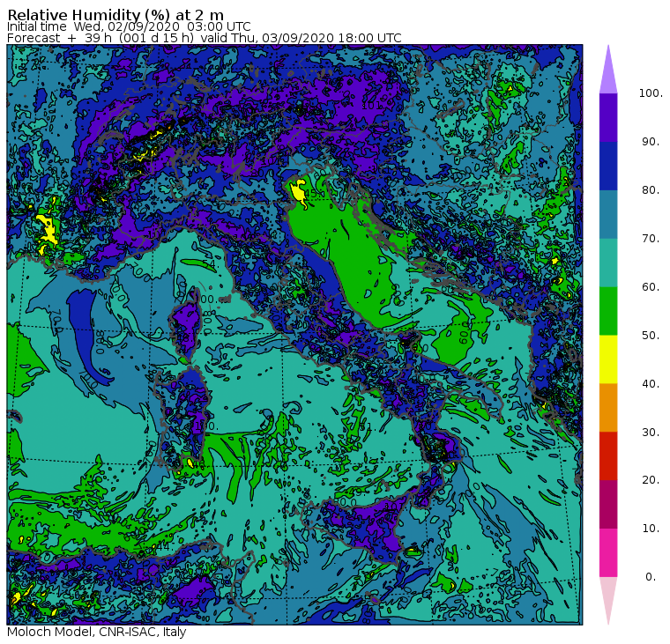Click the purple humid area over Corsica
670x644 pixels.
[x=187, y=324]
